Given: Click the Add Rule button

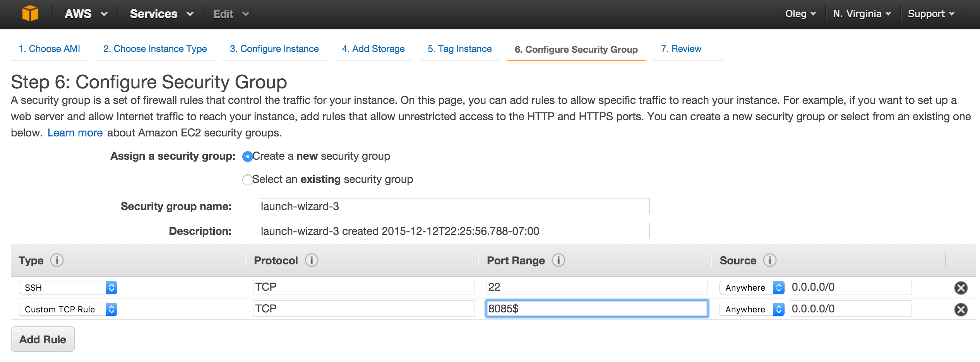Looking at the screenshot, I should pos(43,340).
